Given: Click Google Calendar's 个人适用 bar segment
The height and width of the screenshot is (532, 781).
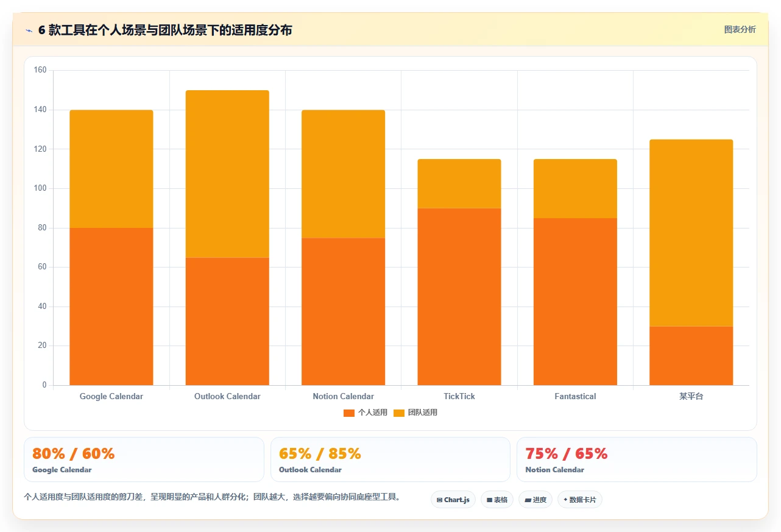Looking at the screenshot, I should 111,307.
